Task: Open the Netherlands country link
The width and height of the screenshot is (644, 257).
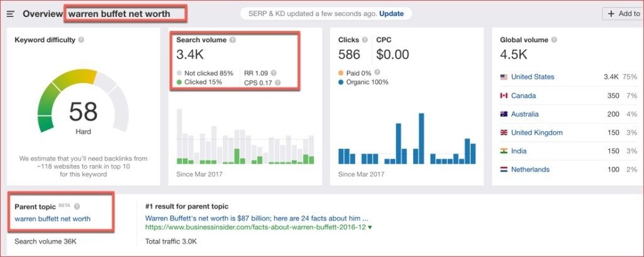Action: tap(530, 169)
